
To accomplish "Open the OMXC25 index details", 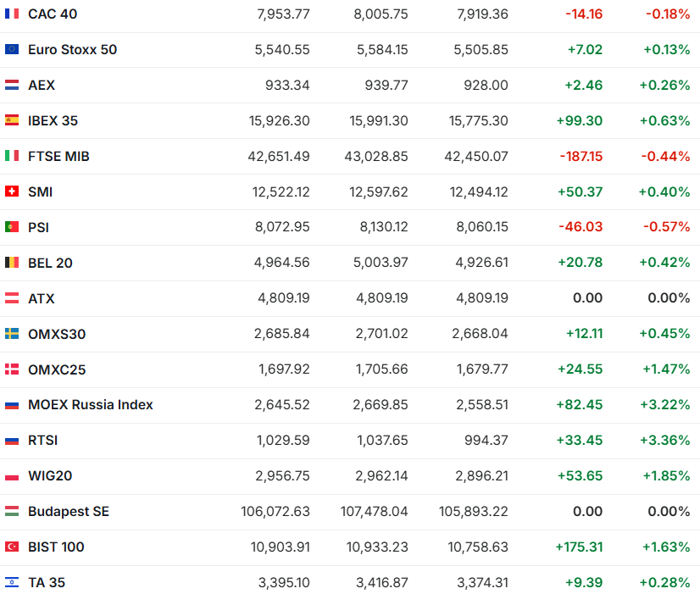I will [57, 369].
